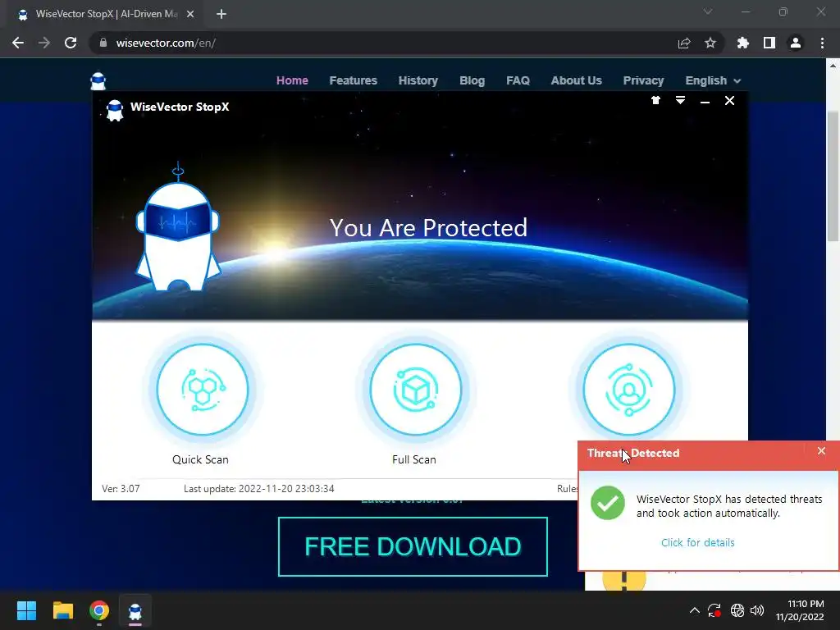Open Chrome tab search chevron
The image size is (840, 630).
(x=708, y=11)
